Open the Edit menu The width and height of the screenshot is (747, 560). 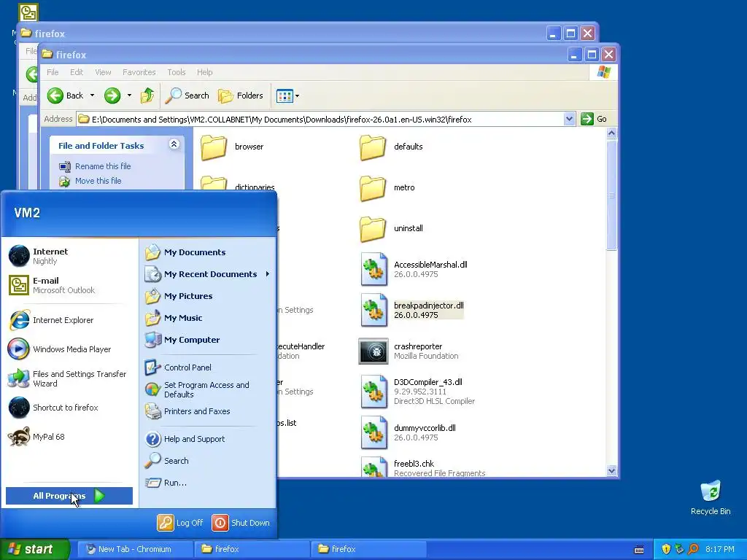click(77, 72)
